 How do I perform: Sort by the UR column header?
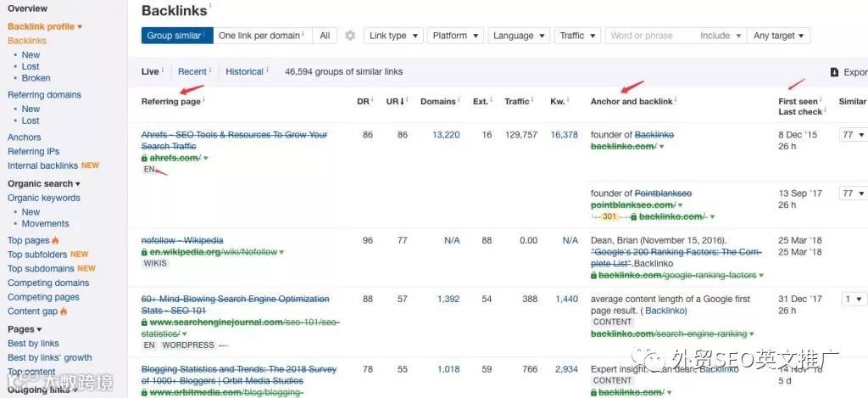(x=394, y=102)
